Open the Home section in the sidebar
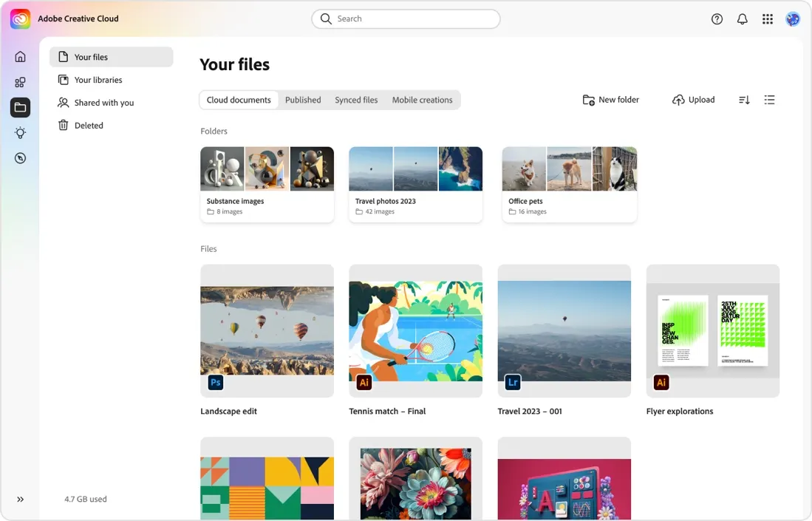The width and height of the screenshot is (812, 521). (x=20, y=55)
